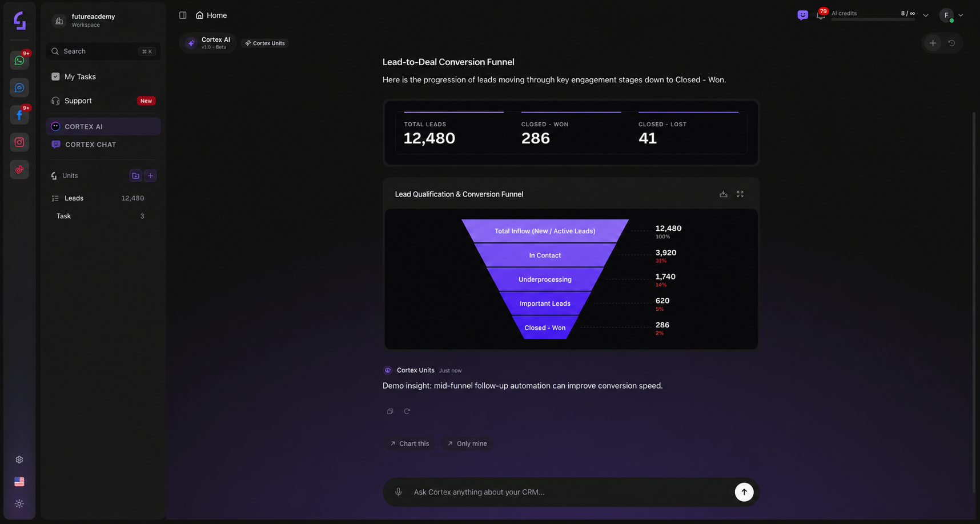Switch language via US flag icon
Screen dimensions: 980x524
pyautogui.click(x=19, y=482)
